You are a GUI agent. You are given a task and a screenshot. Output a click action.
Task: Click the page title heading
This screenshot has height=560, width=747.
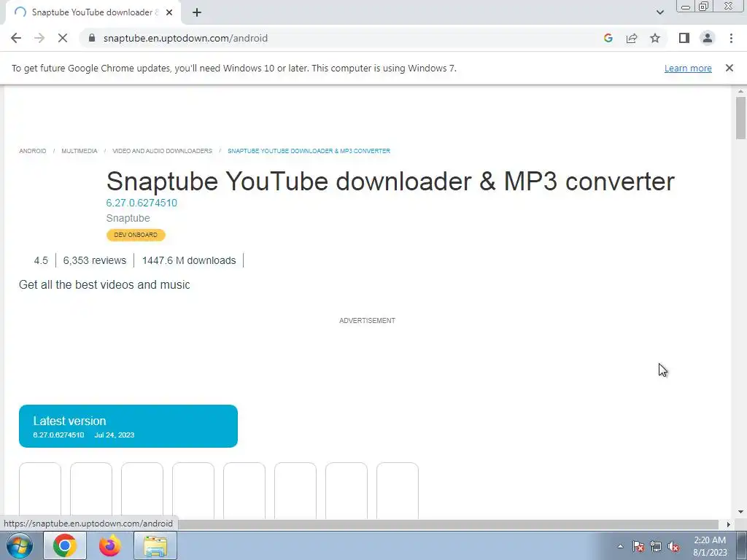(390, 181)
